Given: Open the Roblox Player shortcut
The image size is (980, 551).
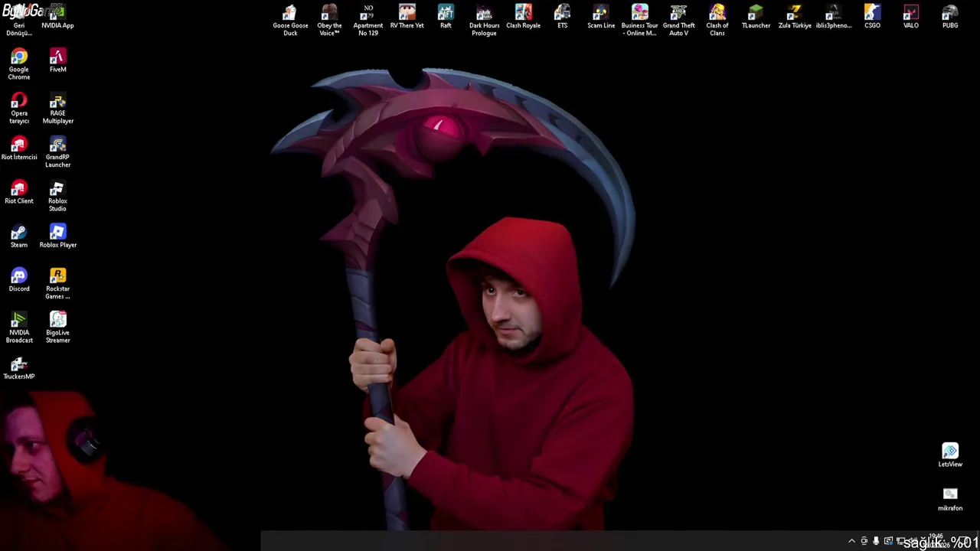Looking at the screenshot, I should (57, 236).
